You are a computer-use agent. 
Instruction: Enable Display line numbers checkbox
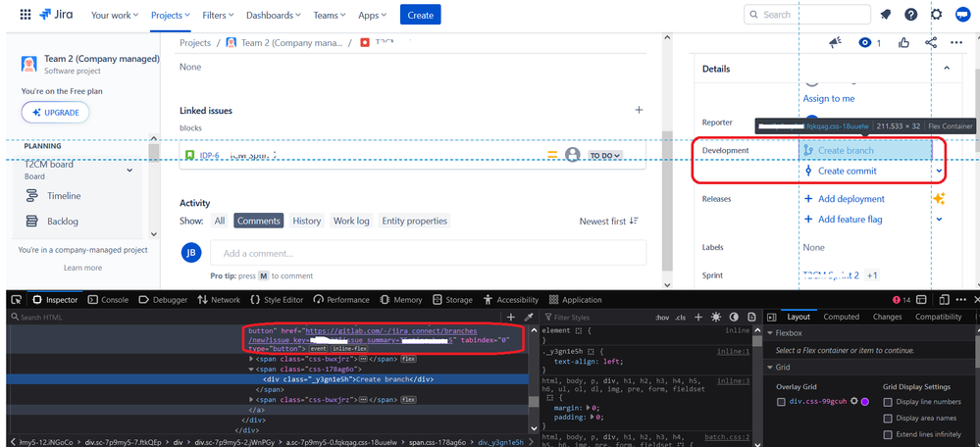[888, 402]
